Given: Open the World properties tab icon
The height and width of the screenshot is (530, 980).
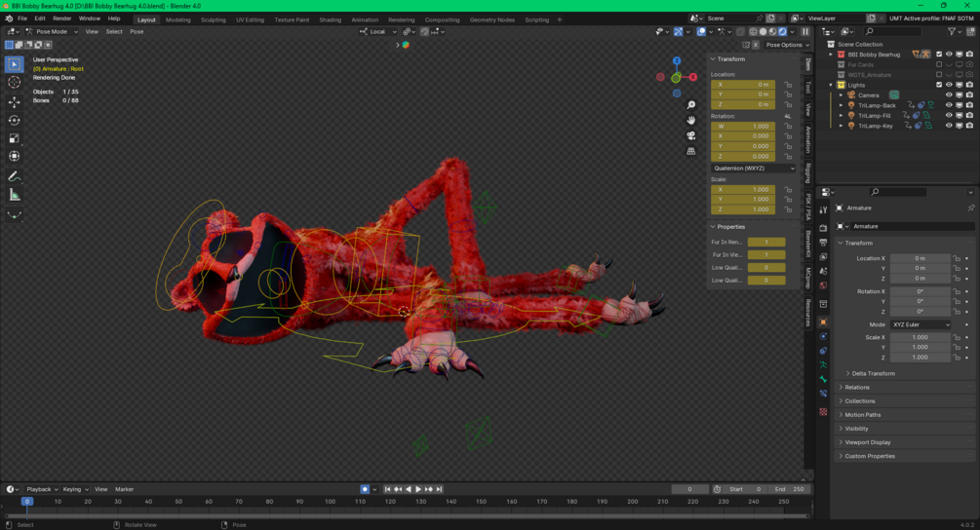Looking at the screenshot, I should (x=823, y=285).
